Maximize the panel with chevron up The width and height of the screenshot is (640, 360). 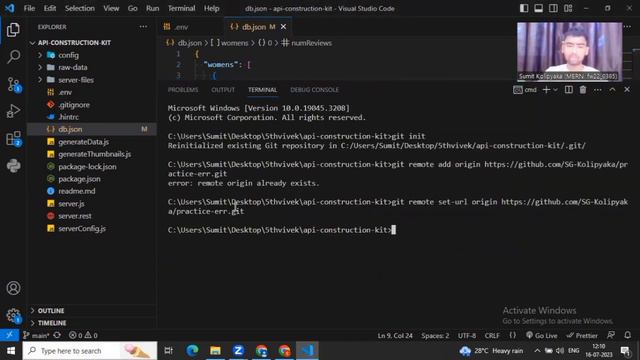(x=612, y=90)
